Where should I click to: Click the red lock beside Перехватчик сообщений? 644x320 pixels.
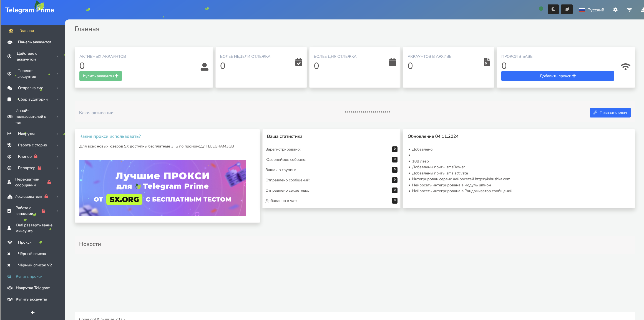point(49,182)
